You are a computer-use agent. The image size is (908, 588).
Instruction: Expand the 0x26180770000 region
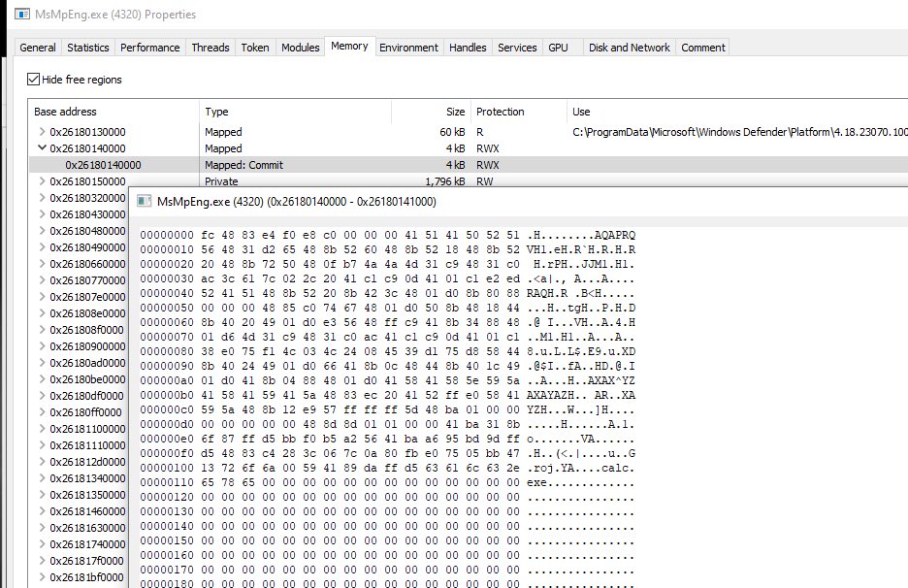[42, 279]
